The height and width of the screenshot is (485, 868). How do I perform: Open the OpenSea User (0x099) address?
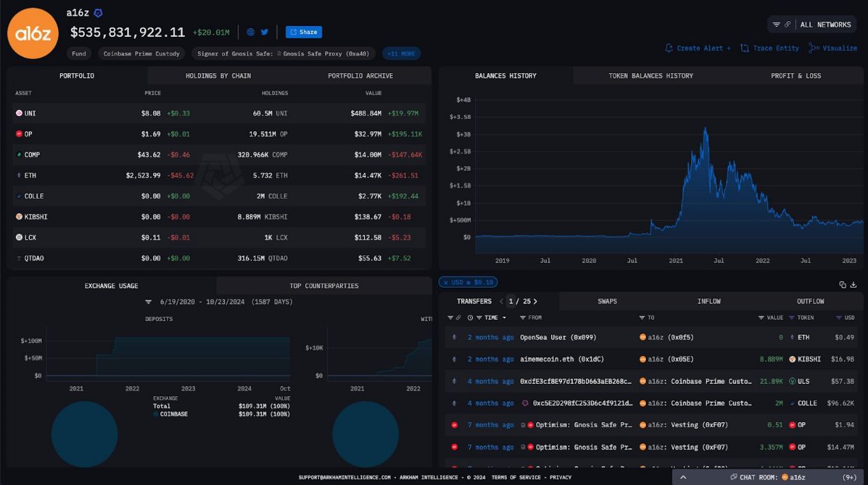click(x=558, y=337)
